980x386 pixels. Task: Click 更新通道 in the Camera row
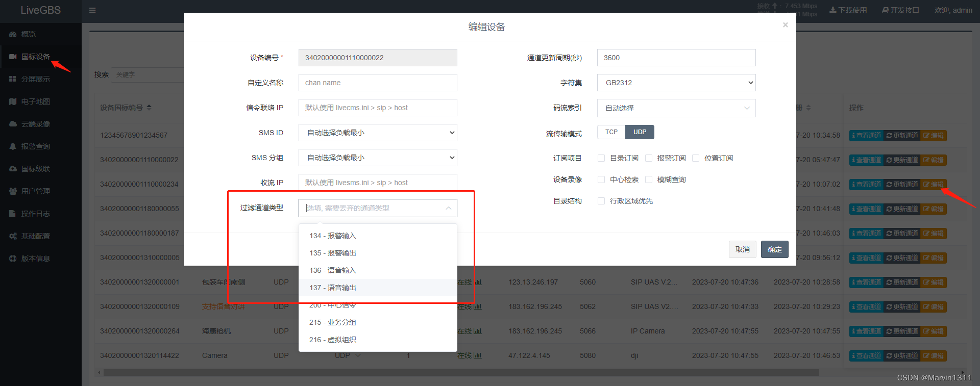[902, 355]
